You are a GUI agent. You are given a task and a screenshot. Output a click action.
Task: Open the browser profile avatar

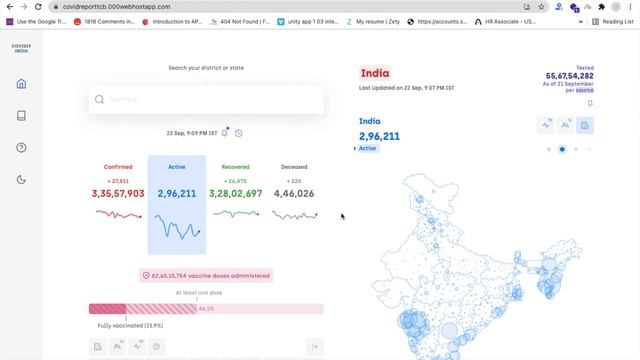pos(616,7)
